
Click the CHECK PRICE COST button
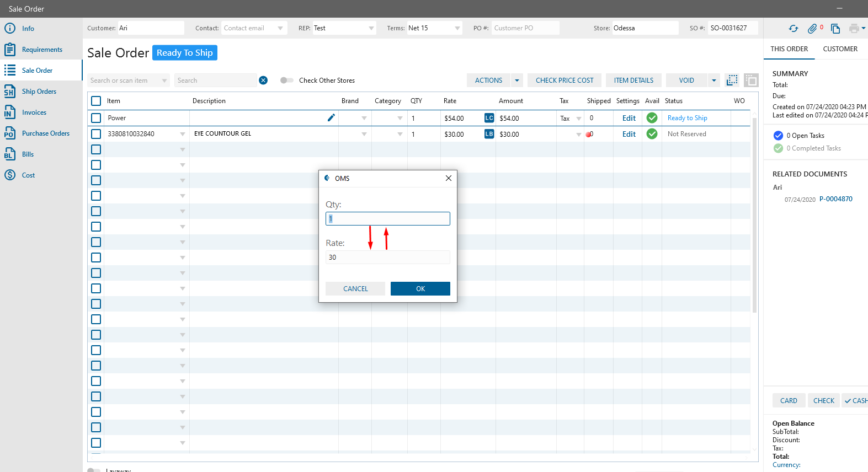tap(565, 81)
